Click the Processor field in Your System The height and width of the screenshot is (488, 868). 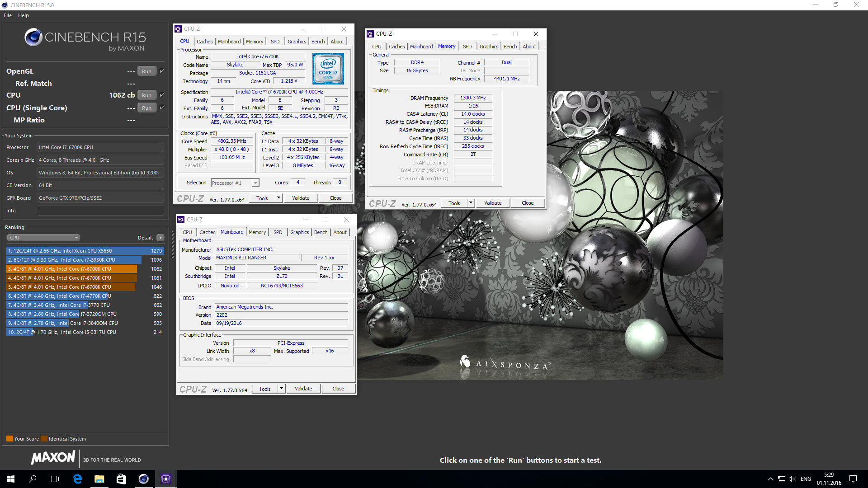click(100, 147)
